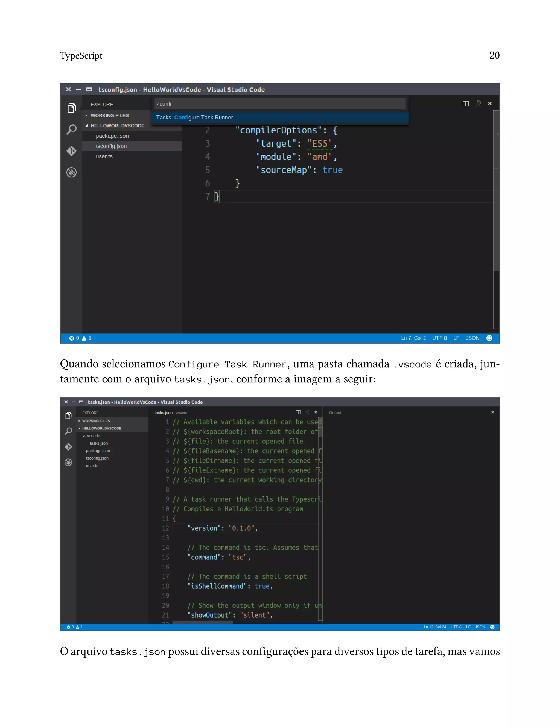
Task: Open Git icon in bottom window activity bar
Action: [68, 446]
